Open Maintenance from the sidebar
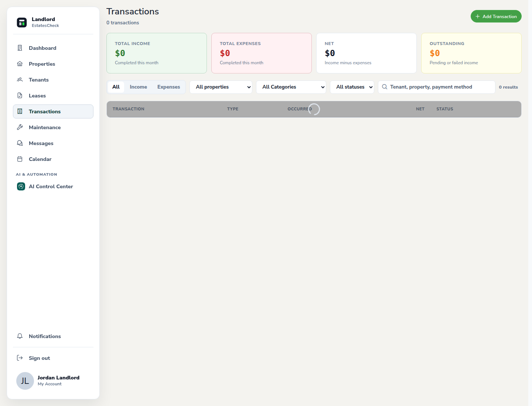Screen dimensions: 532x406 (x=53, y=127)
